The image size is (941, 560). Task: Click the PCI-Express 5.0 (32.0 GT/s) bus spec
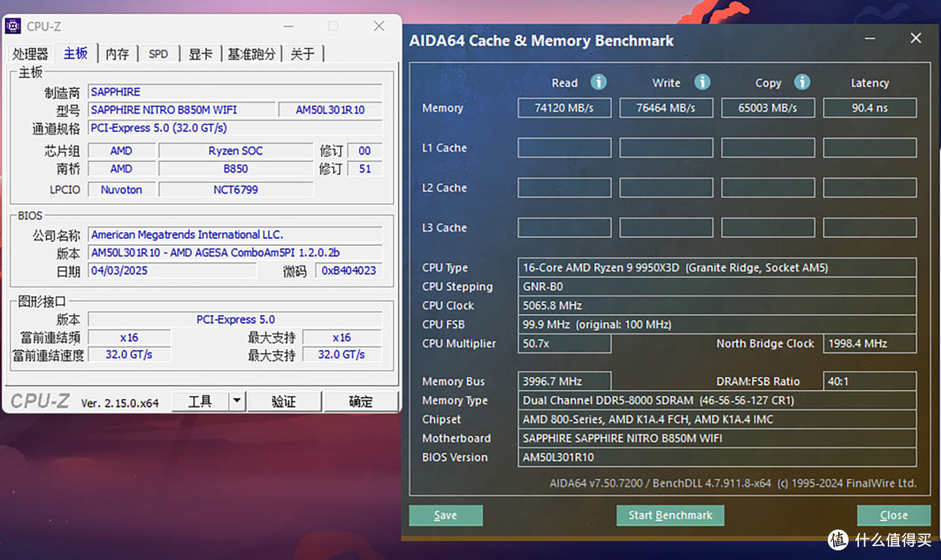[235, 128]
